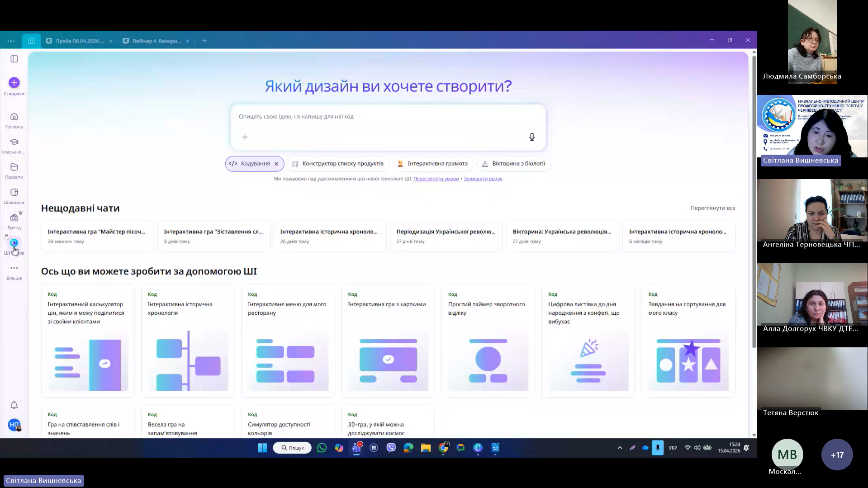Click the purple Create plus icon
This screenshot has width=868, height=488.
[14, 83]
